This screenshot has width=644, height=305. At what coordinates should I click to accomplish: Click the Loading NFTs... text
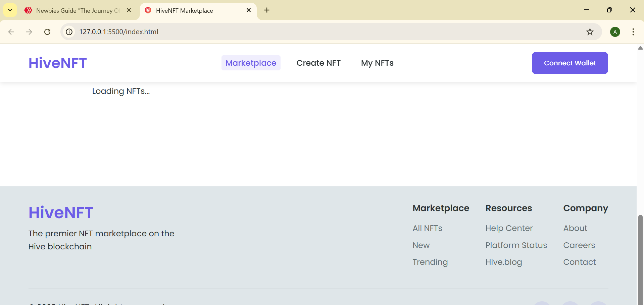click(121, 91)
